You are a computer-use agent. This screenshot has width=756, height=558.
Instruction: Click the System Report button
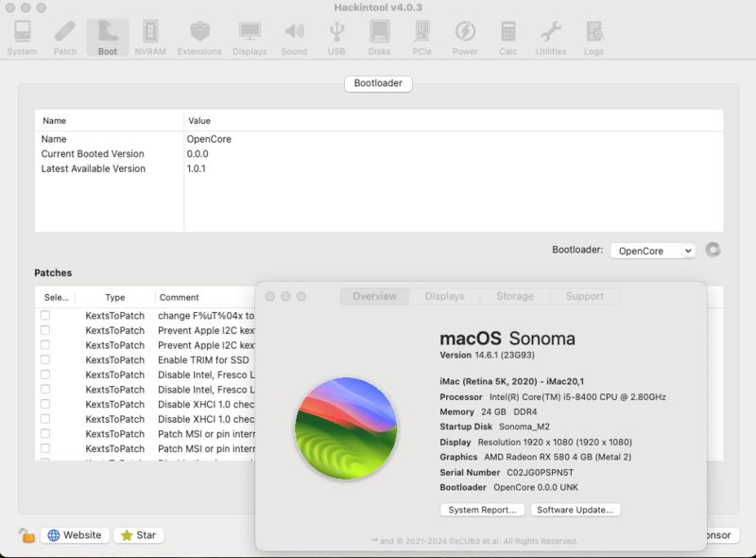click(x=482, y=510)
